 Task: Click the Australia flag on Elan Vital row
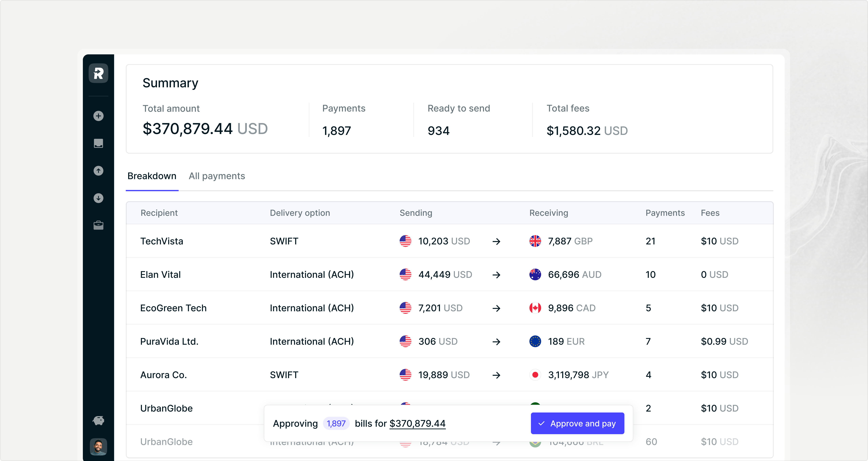click(535, 274)
